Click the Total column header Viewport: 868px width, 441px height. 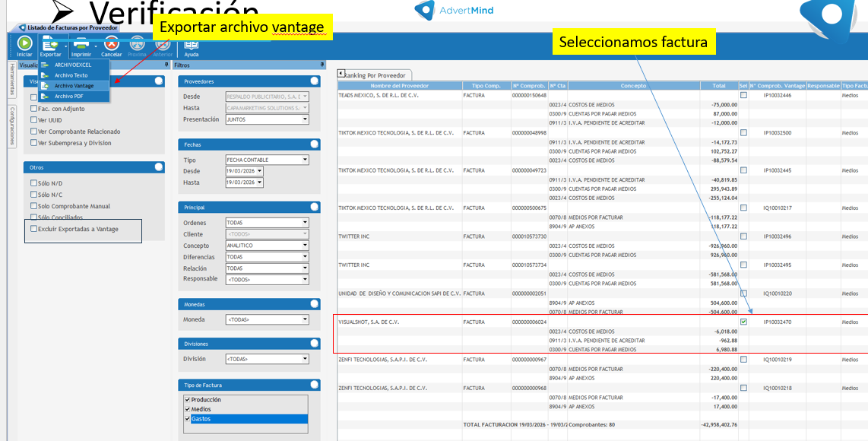tap(718, 86)
